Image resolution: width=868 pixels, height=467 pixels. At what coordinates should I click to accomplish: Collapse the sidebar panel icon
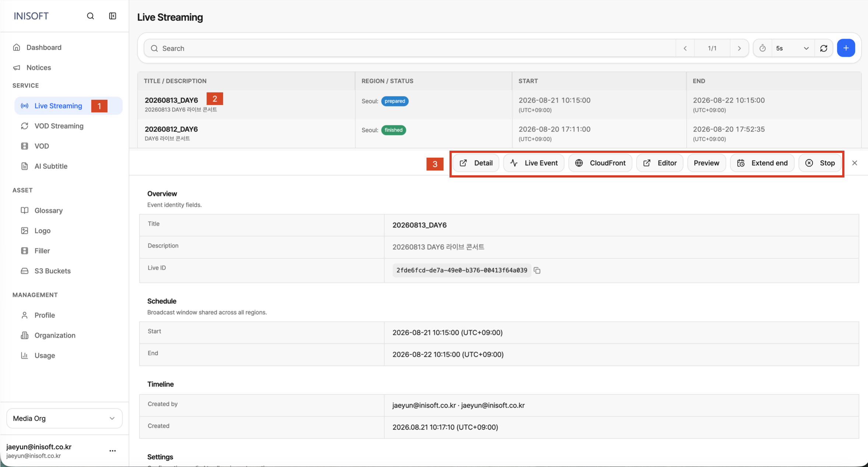tap(113, 16)
